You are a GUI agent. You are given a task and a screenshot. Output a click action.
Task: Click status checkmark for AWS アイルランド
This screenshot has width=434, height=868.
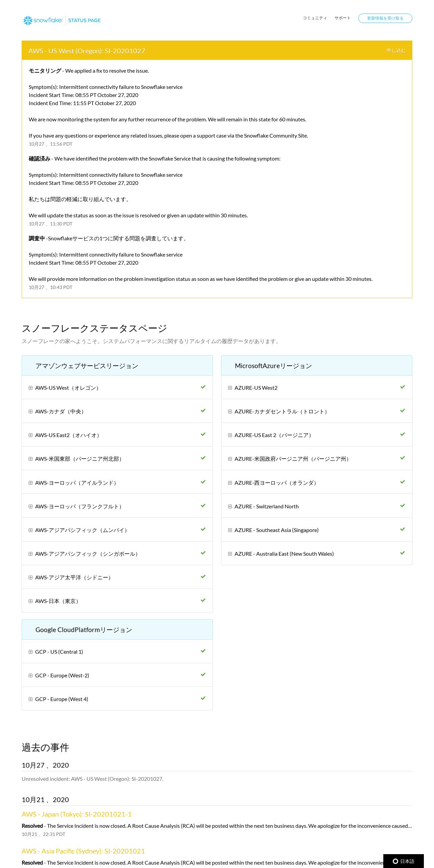pos(203,482)
